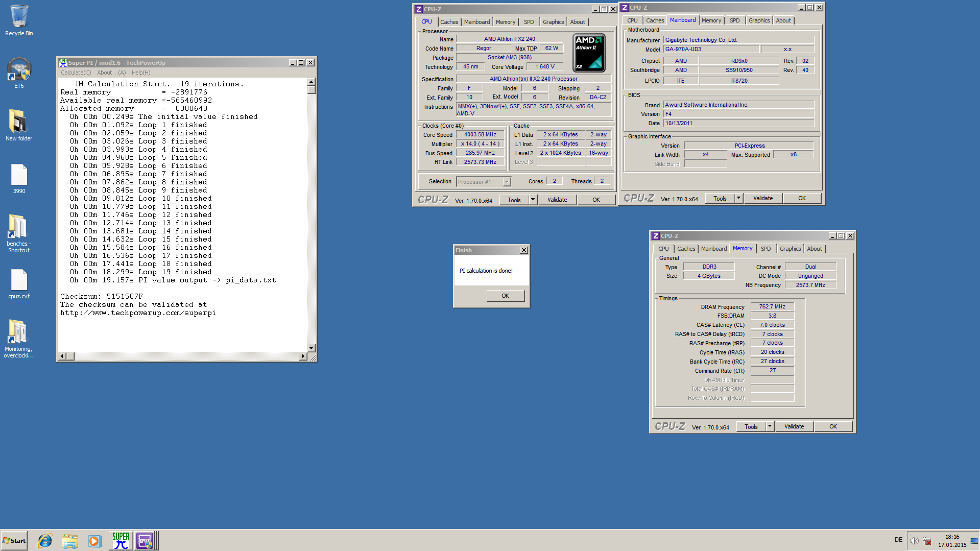Click Super PI vertical scrollbar down arrow
Screen dimensions: 980x551
tap(312, 348)
